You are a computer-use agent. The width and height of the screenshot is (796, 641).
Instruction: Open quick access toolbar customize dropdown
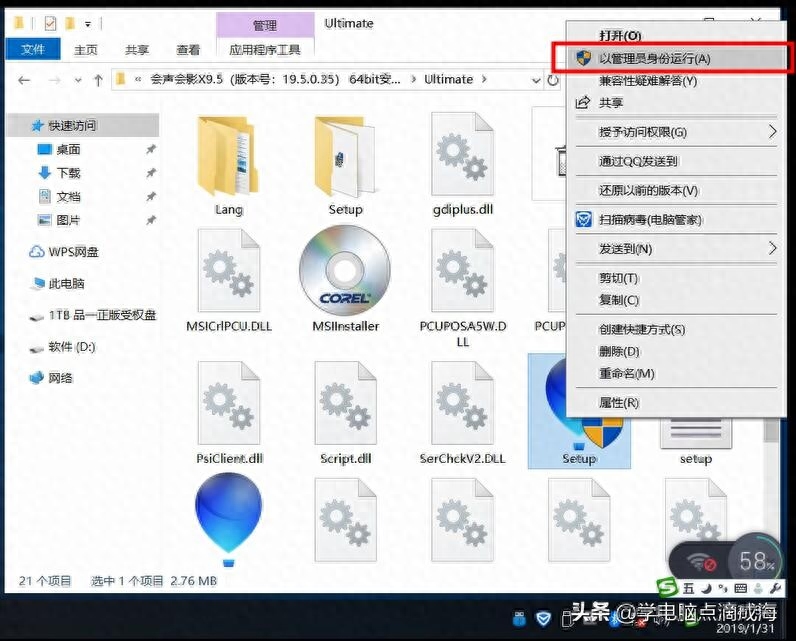(88, 24)
